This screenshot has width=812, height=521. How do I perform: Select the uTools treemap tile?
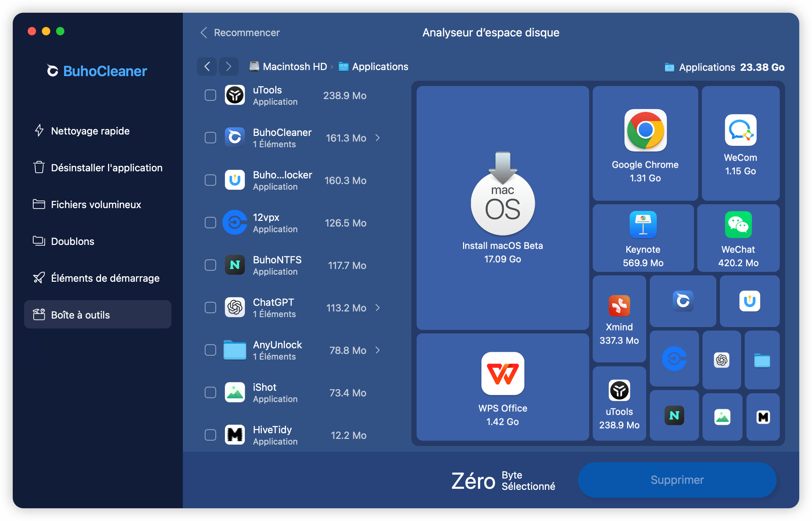619,403
